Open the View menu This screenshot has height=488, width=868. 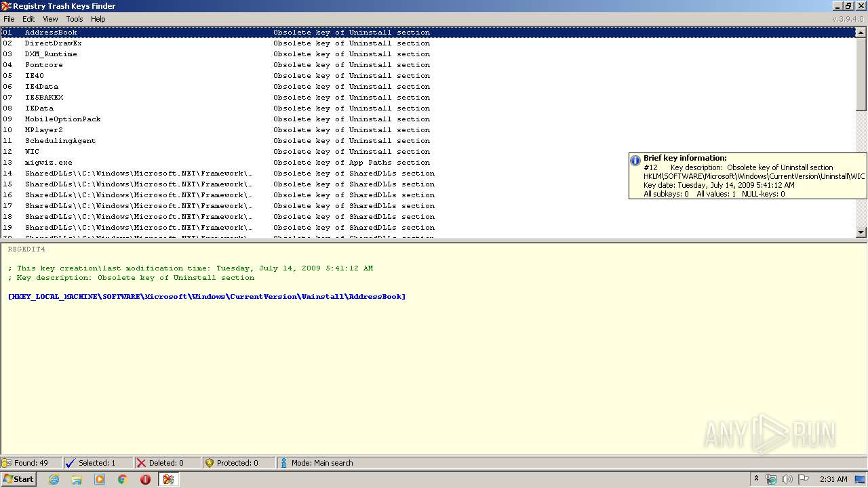tap(50, 19)
